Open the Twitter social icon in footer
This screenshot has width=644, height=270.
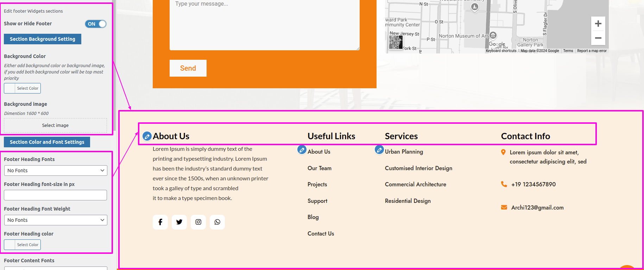coord(179,222)
